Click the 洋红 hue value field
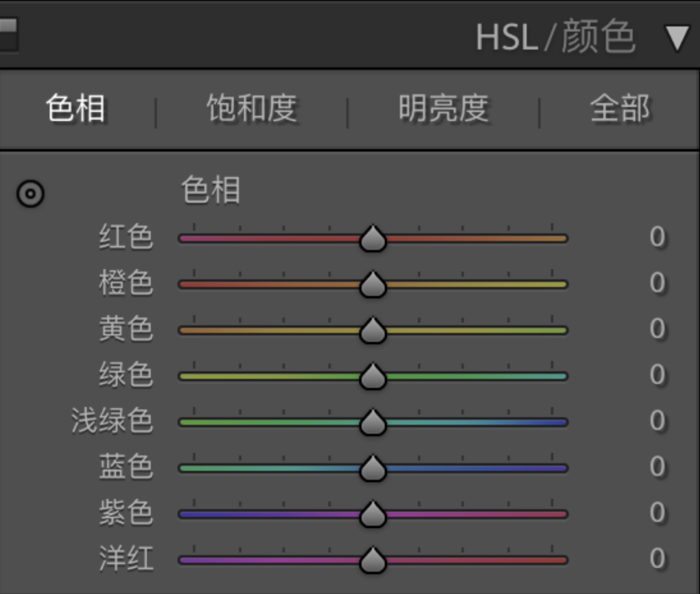 pyautogui.click(x=657, y=558)
